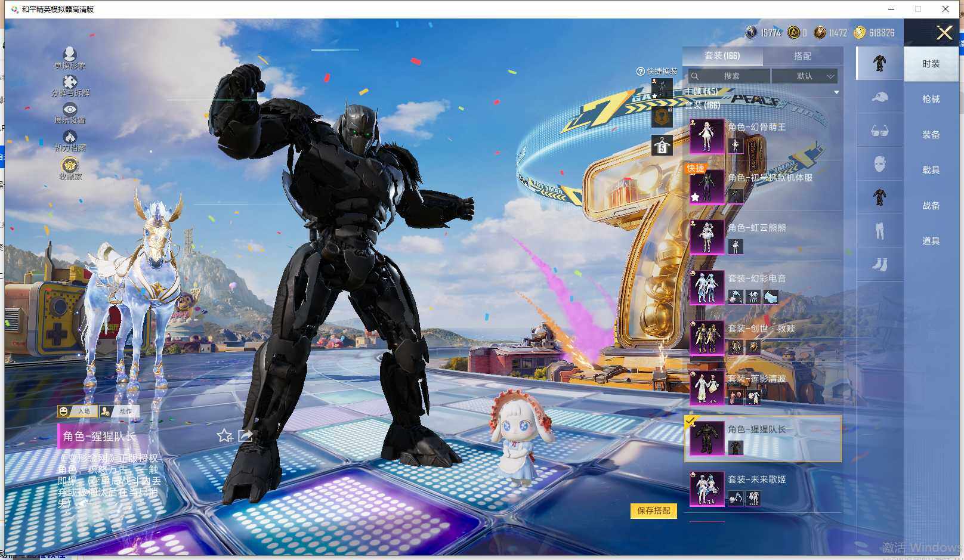This screenshot has width=964, height=560.
Task: Click the 套装-未来歌姬 outfit name
Action: (756, 479)
